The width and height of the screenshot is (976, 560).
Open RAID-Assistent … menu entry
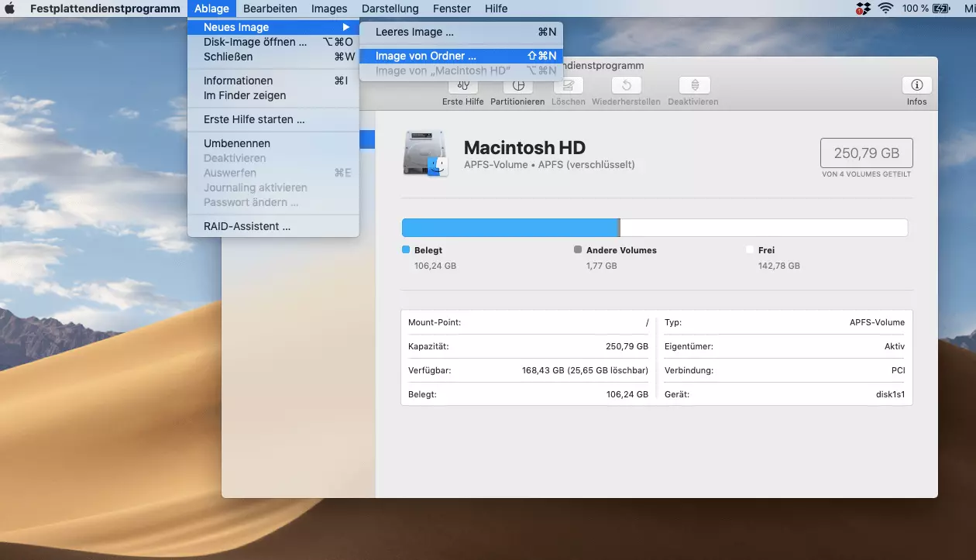(273, 226)
